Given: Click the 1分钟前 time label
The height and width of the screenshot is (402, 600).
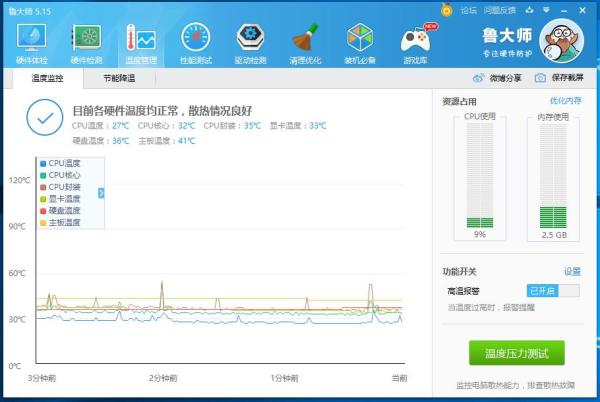Looking at the screenshot, I should (x=284, y=378).
